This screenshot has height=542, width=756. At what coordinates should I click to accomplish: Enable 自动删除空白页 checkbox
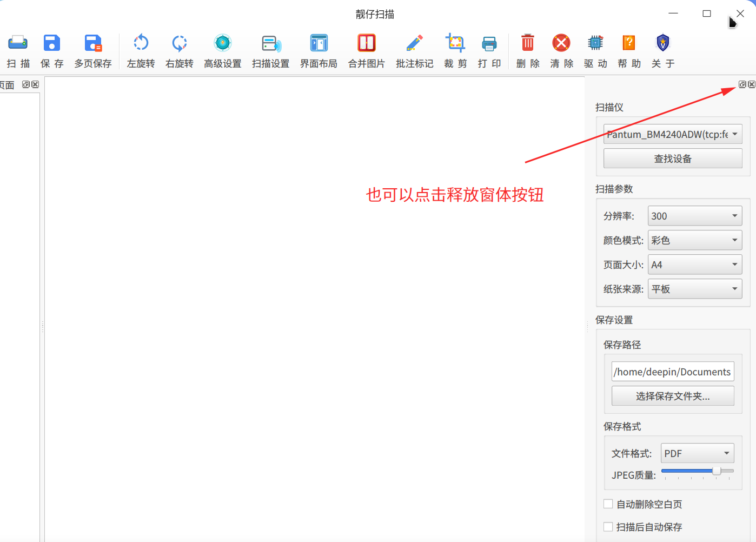[x=608, y=504]
